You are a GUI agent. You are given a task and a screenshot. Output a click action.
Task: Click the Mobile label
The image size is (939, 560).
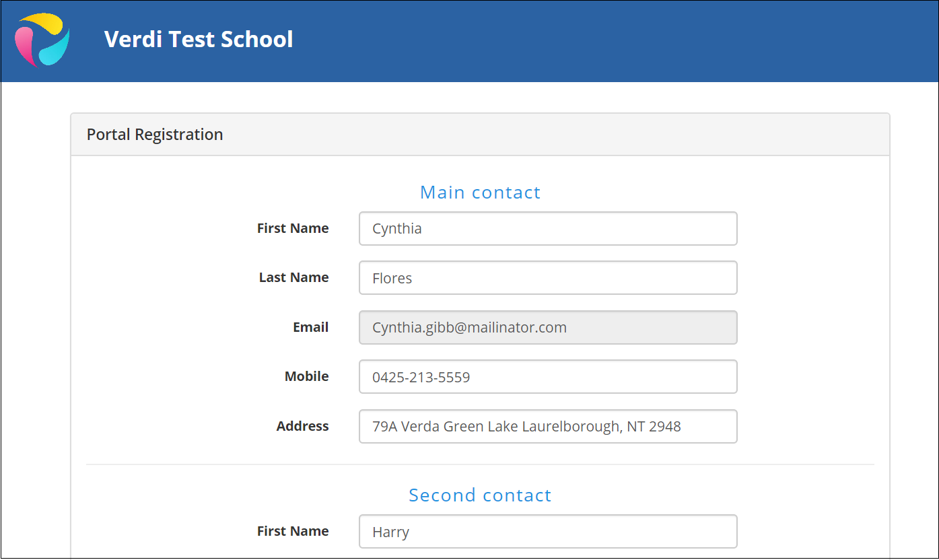[x=307, y=376]
